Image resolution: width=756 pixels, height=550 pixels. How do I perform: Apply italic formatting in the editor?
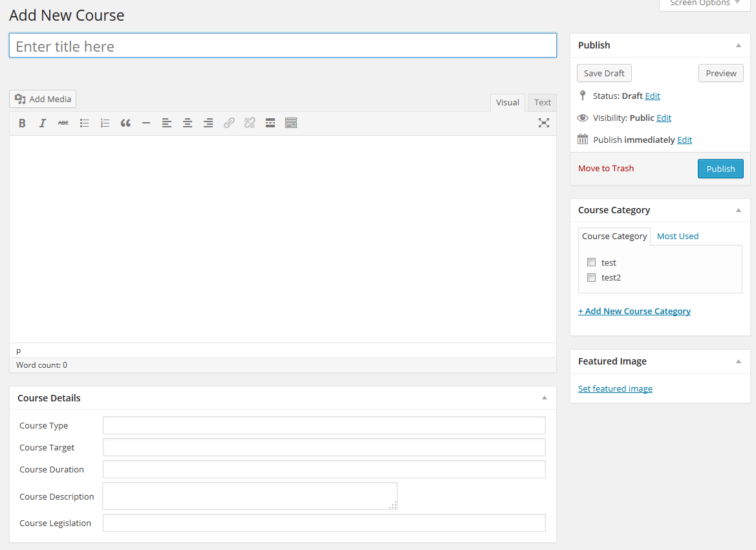pyautogui.click(x=43, y=123)
